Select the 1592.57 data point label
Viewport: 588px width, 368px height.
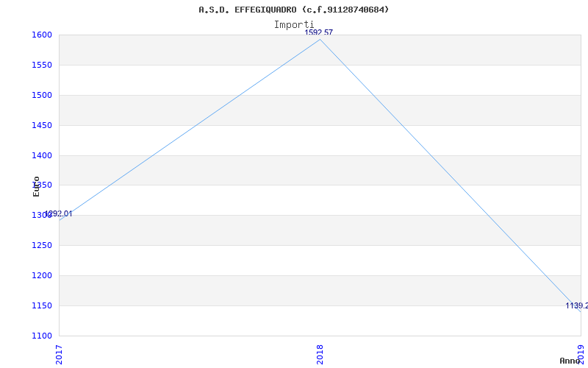point(318,32)
